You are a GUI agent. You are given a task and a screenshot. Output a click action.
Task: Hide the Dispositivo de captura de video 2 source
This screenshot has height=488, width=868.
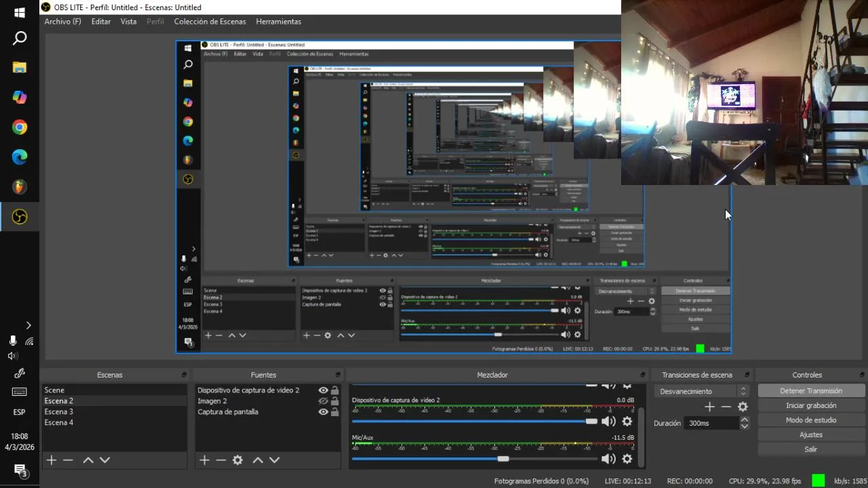(x=323, y=390)
